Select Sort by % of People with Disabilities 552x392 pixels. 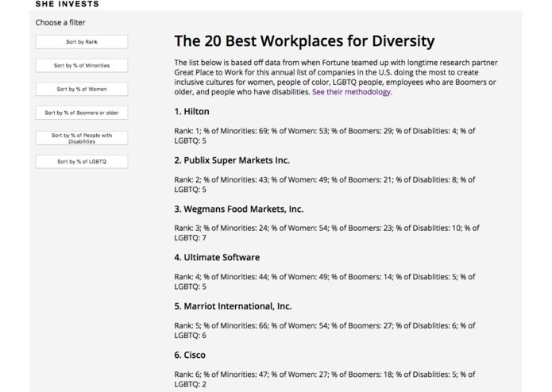pos(82,138)
